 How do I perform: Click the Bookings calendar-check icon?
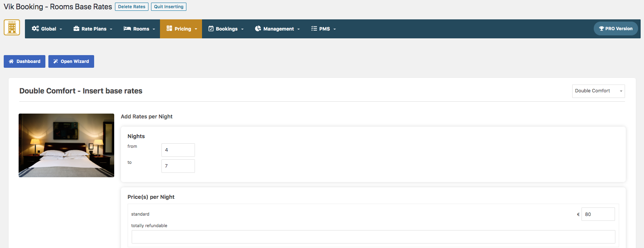211,29
